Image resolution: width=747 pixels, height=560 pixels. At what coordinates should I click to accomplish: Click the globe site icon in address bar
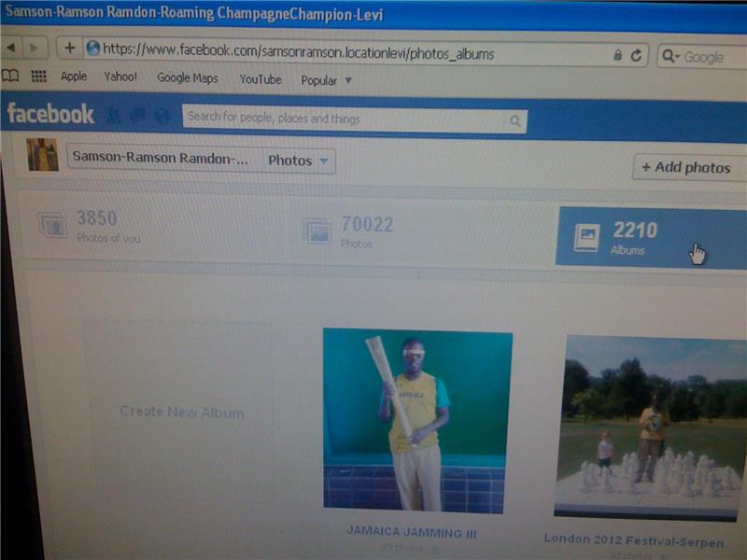pyautogui.click(x=92, y=49)
